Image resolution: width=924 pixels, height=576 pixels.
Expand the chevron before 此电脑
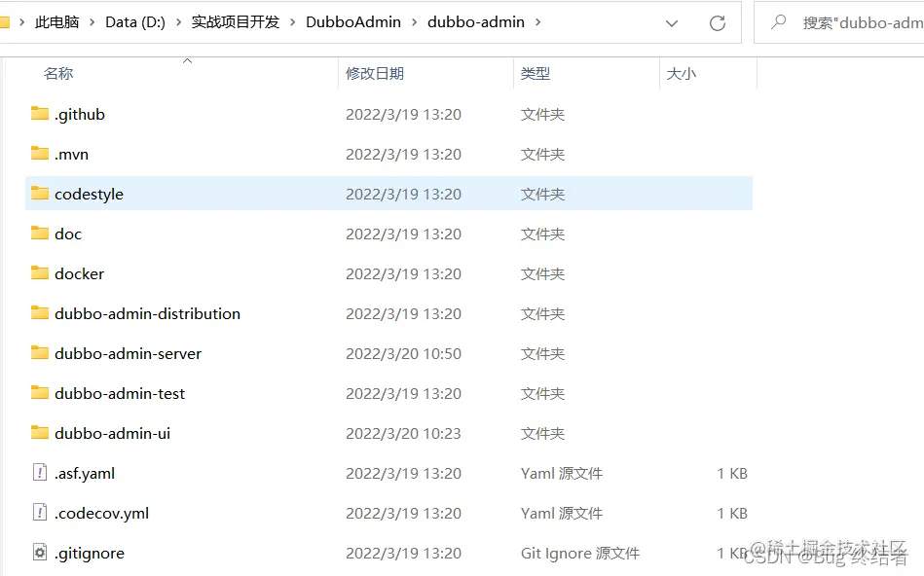click(x=21, y=22)
